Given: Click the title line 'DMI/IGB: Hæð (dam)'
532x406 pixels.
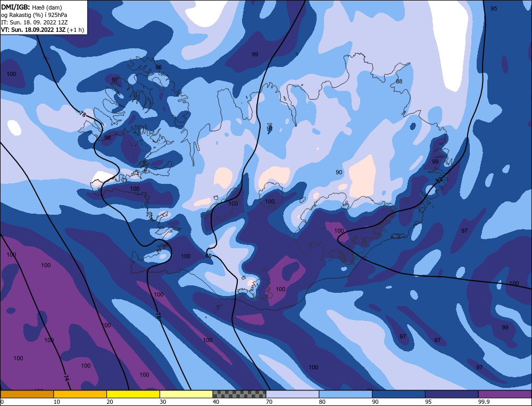Looking at the screenshot, I should pyautogui.click(x=31, y=7).
